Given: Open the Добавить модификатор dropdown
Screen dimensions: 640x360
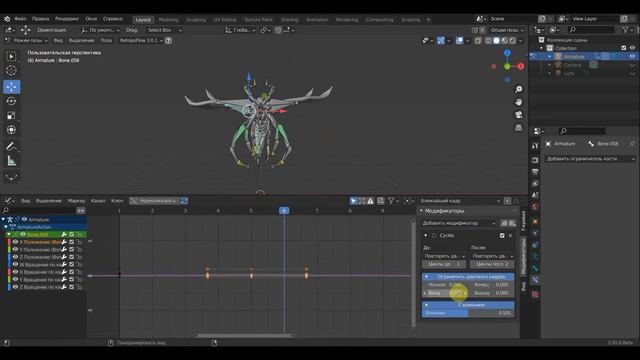Looking at the screenshot, I should click(x=459, y=223).
